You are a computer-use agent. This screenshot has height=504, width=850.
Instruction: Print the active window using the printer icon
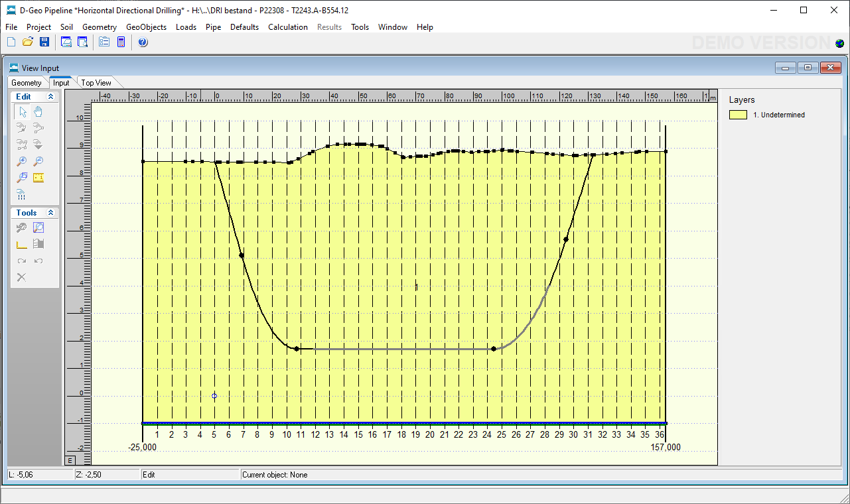66,42
